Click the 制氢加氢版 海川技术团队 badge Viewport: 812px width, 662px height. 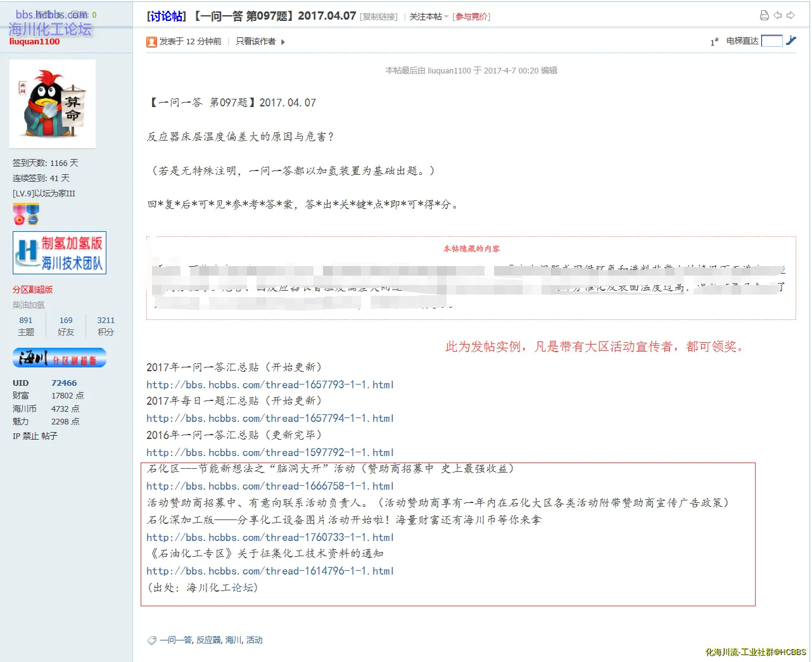pyautogui.click(x=60, y=253)
